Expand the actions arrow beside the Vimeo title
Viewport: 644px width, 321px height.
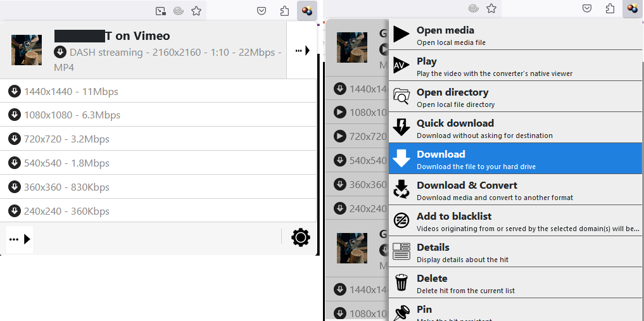[x=302, y=51]
